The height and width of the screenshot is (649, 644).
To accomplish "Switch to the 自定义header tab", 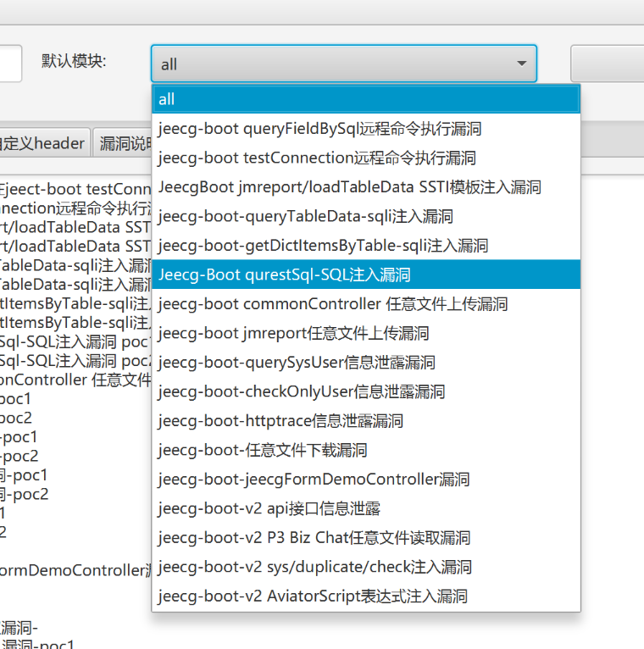I will [x=42, y=143].
